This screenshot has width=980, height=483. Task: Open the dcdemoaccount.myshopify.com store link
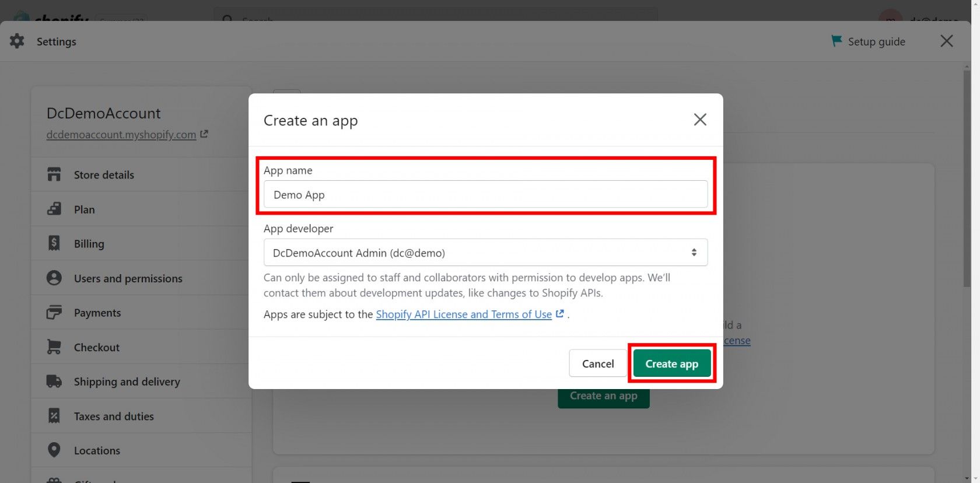pos(121,135)
